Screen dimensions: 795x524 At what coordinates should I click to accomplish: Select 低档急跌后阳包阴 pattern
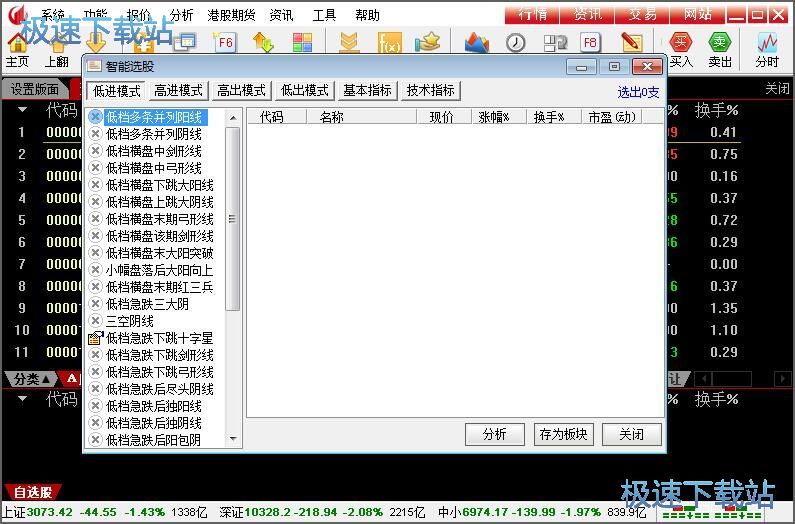(153, 440)
